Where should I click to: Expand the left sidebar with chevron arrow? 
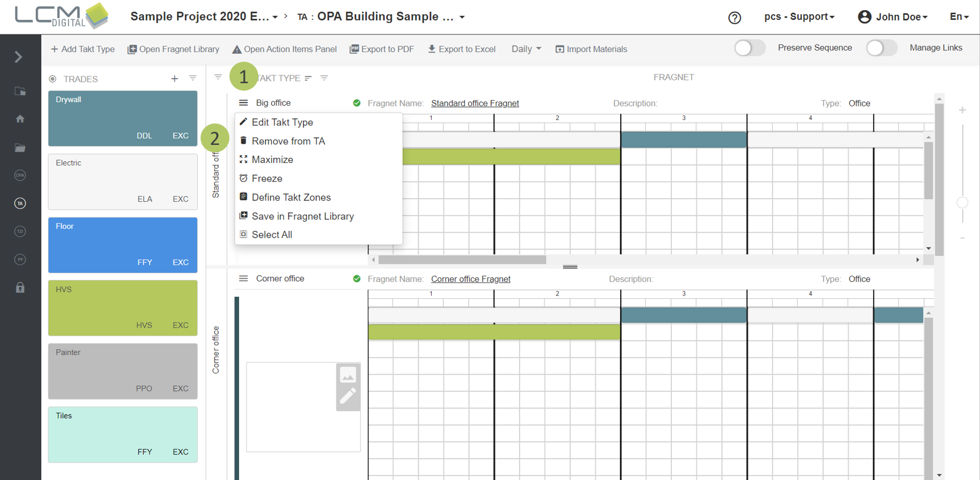click(x=19, y=57)
